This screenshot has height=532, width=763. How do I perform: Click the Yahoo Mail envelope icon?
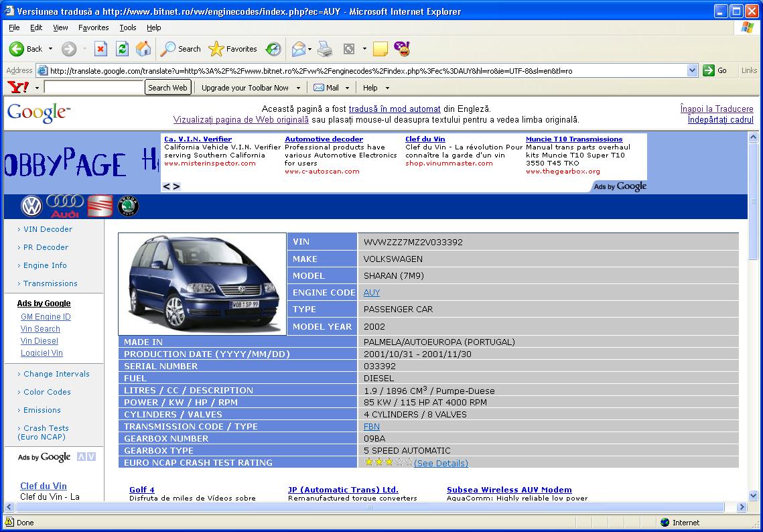pyautogui.click(x=319, y=88)
